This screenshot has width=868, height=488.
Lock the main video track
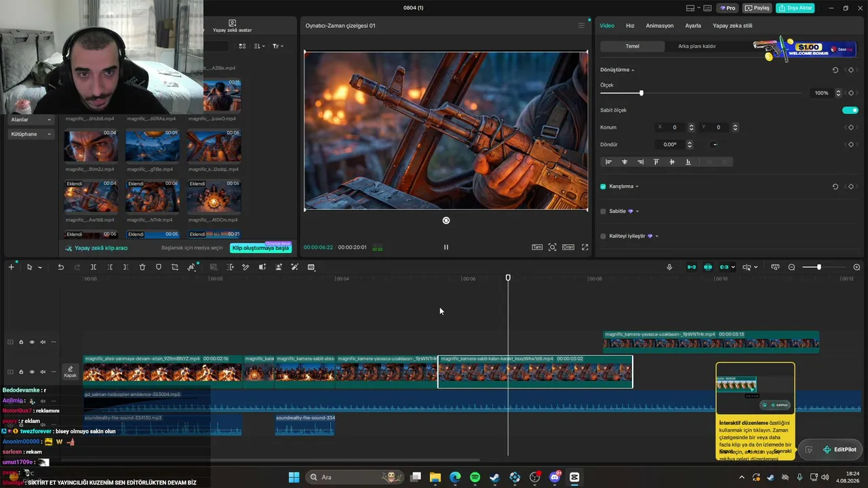(21, 371)
